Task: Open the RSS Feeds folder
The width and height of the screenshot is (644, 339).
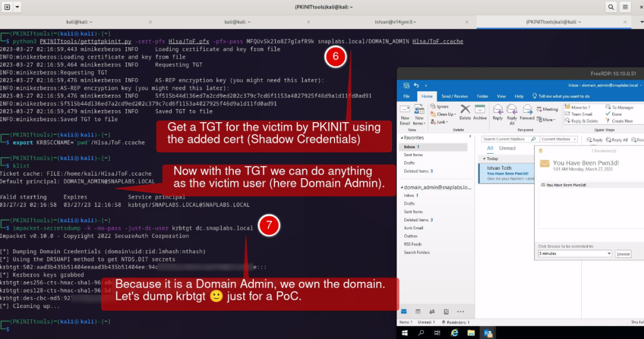Action: pyautogui.click(x=413, y=244)
